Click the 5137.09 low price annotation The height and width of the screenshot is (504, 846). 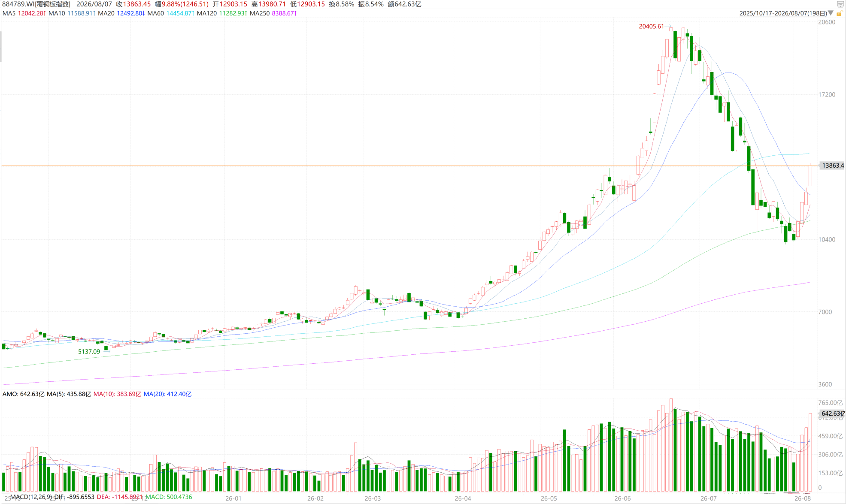click(x=89, y=352)
